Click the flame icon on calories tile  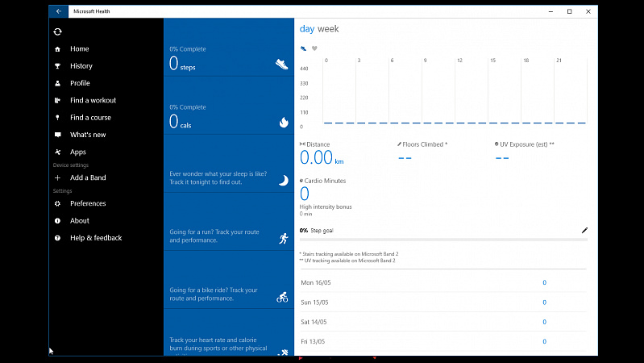(284, 122)
